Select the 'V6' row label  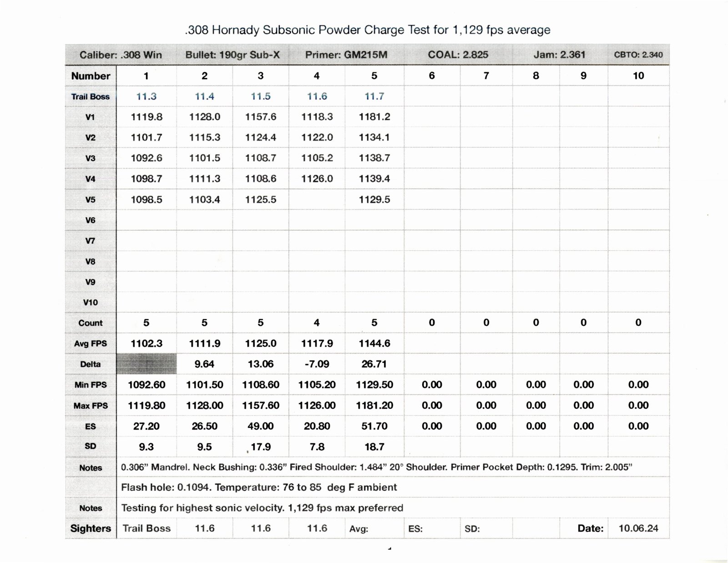pyautogui.click(x=90, y=220)
